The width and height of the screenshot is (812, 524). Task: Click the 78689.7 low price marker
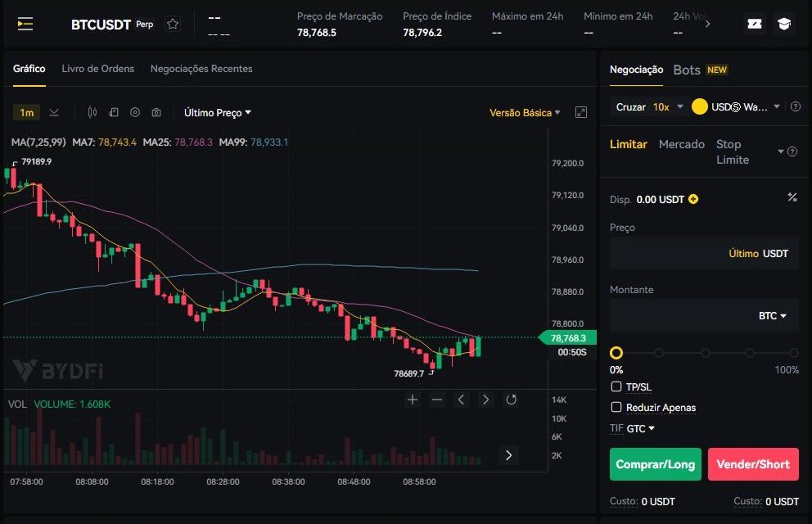coord(408,373)
